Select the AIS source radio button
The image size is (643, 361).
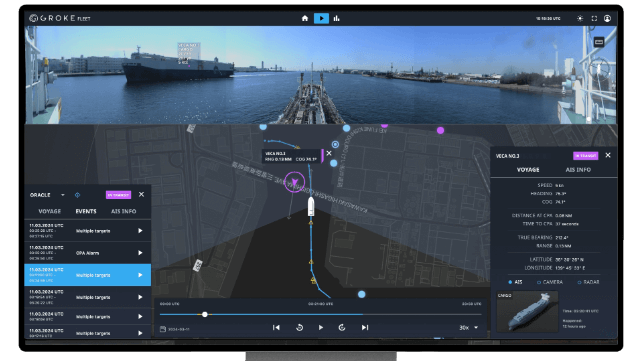[x=510, y=282]
